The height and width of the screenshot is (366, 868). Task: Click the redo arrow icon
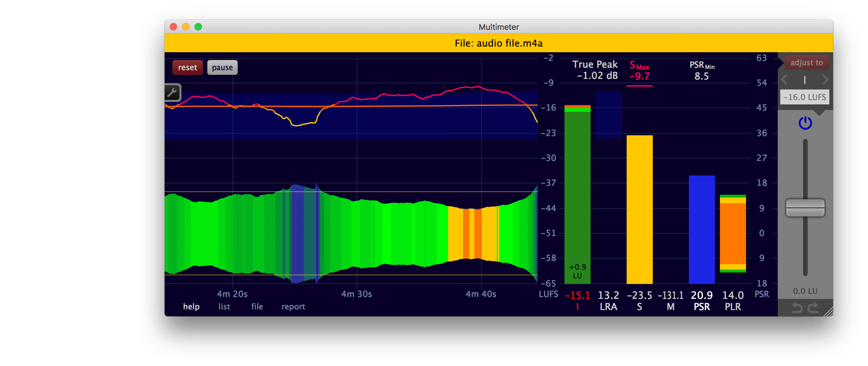[x=813, y=307]
